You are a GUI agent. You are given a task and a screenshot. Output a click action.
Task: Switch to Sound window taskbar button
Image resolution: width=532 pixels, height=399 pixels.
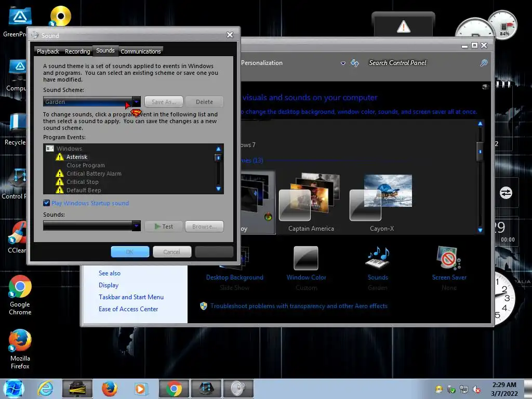click(238, 389)
